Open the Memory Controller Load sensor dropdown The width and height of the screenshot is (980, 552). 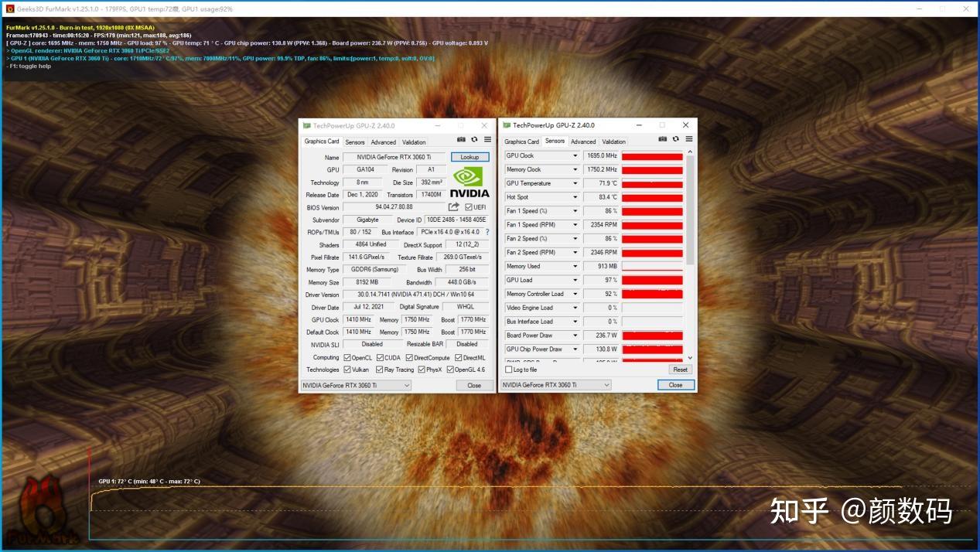pyautogui.click(x=575, y=294)
